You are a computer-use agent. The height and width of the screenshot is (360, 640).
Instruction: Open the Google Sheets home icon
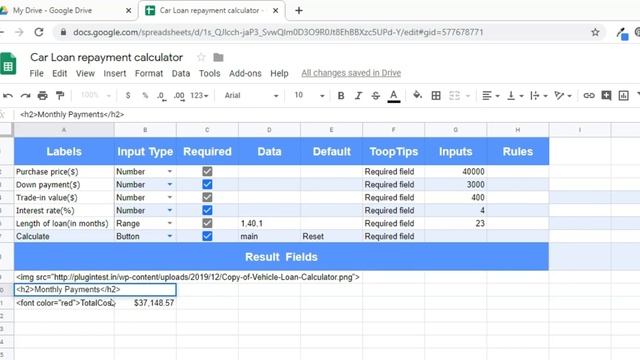(8, 64)
